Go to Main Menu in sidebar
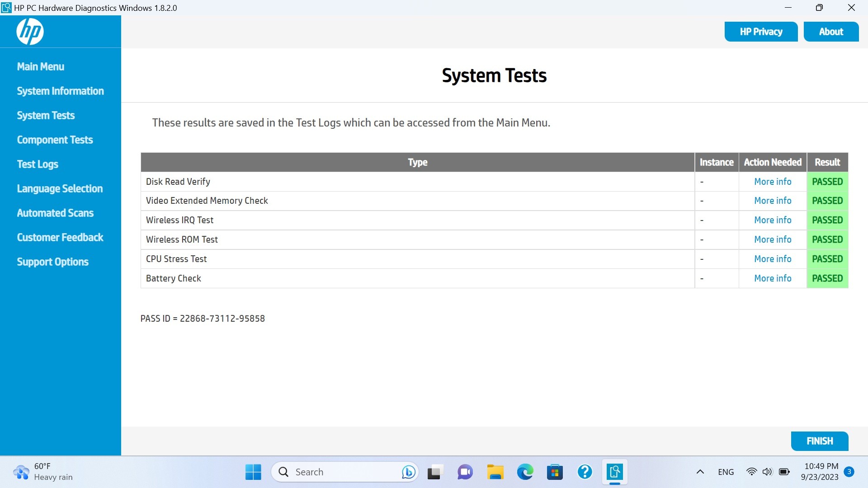The width and height of the screenshot is (868, 488). tap(41, 66)
